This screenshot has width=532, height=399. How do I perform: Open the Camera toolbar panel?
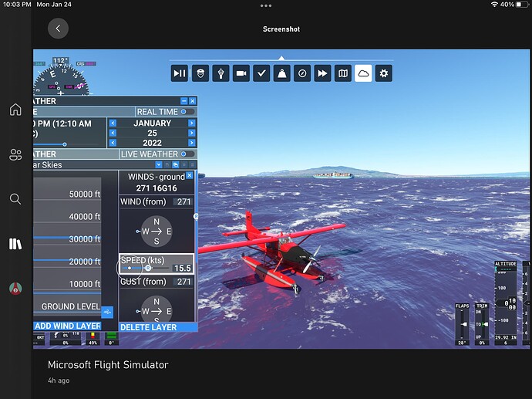[241, 73]
